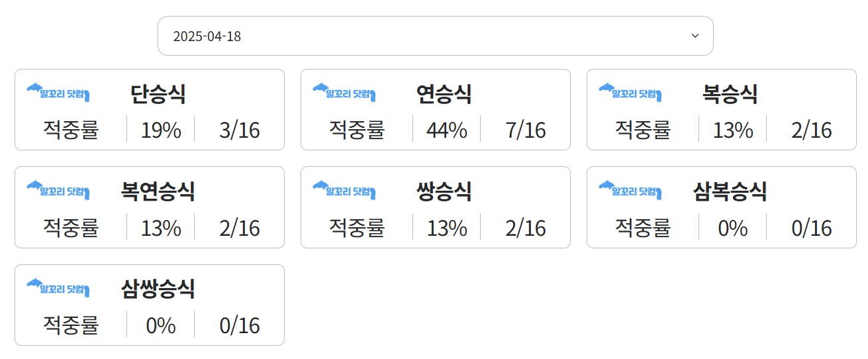
Task: Click the 말꼬리 닷컴 logo in 삼복승식 card
Action: point(630,190)
